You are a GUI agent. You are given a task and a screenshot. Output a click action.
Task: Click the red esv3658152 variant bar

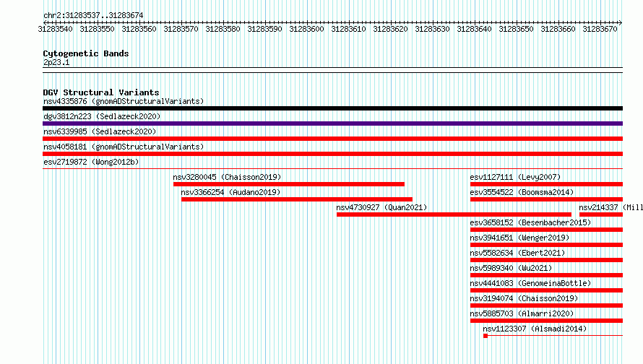click(547, 230)
